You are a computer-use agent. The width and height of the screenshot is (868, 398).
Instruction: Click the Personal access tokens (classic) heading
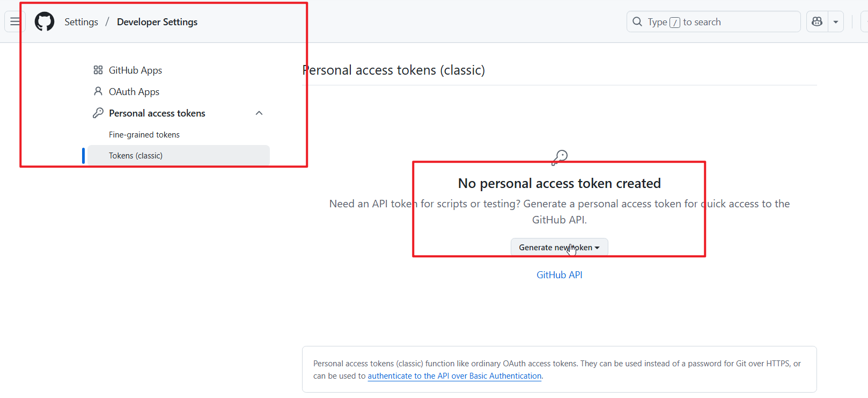(x=394, y=70)
